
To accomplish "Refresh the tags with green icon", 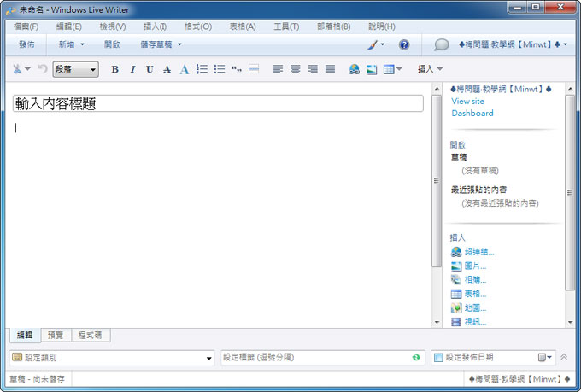I will (416, 358).
